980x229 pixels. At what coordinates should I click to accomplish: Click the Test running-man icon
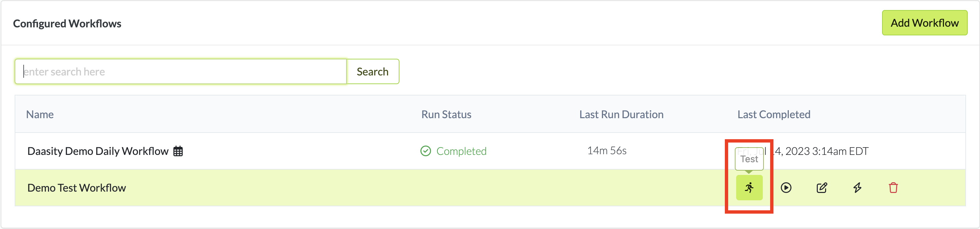tap(749, 188)
